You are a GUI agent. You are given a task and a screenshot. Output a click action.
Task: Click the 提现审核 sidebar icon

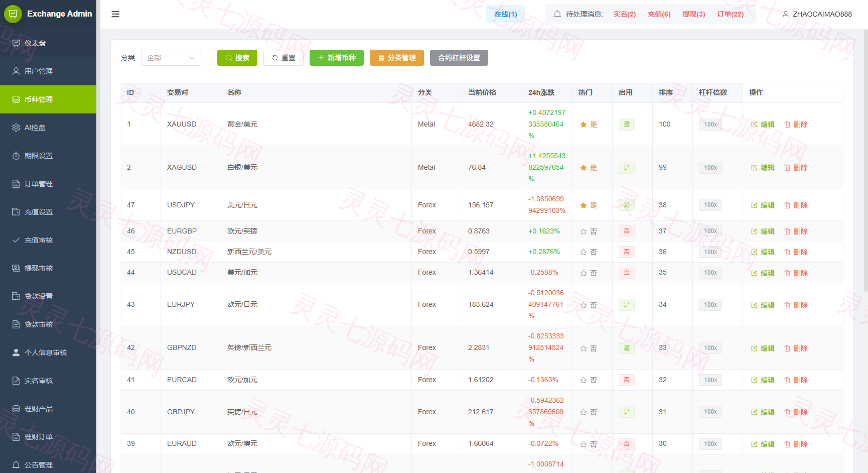16,268
